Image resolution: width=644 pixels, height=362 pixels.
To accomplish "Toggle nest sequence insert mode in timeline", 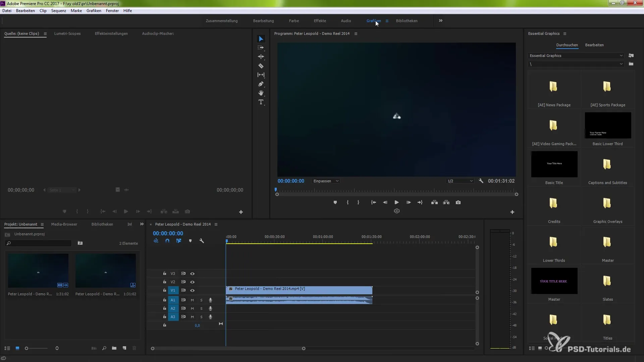I will coord(156,241).
